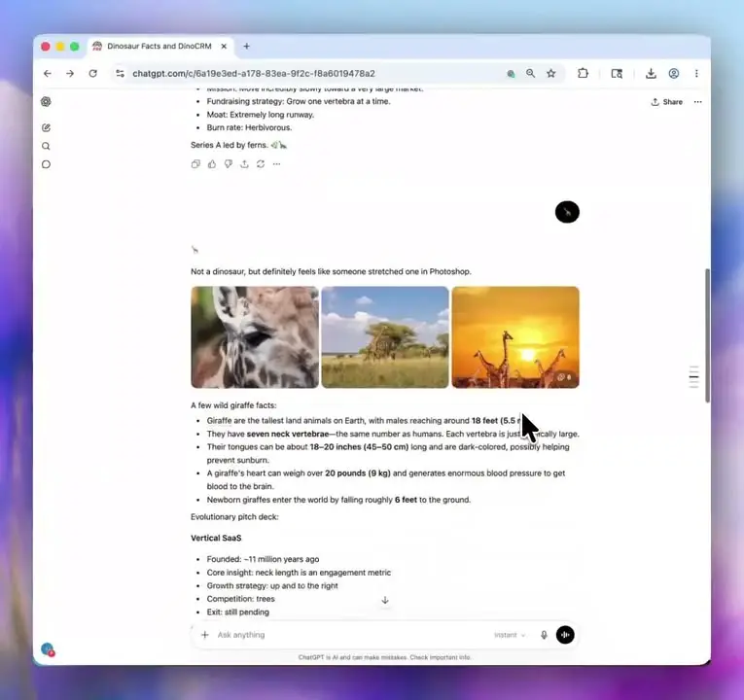Open the giraffe close-up face image
This screenshot has width=744, height=700.
[255, 337]
